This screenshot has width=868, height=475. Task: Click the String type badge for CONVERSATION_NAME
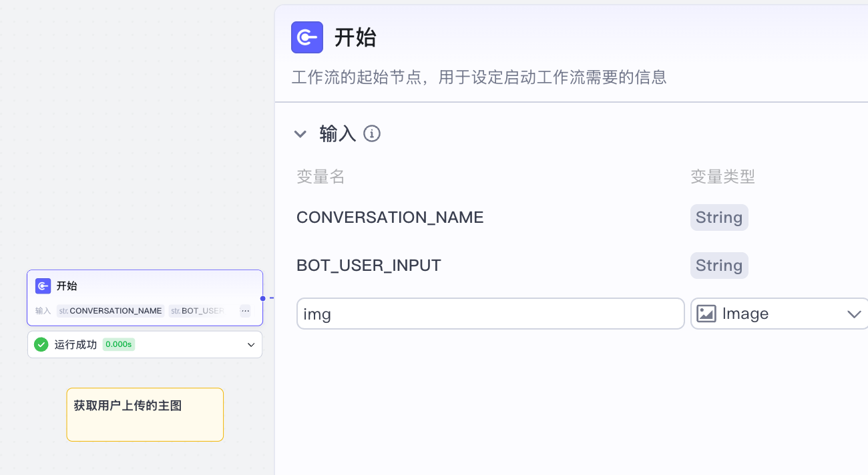(x=719, y=217)
